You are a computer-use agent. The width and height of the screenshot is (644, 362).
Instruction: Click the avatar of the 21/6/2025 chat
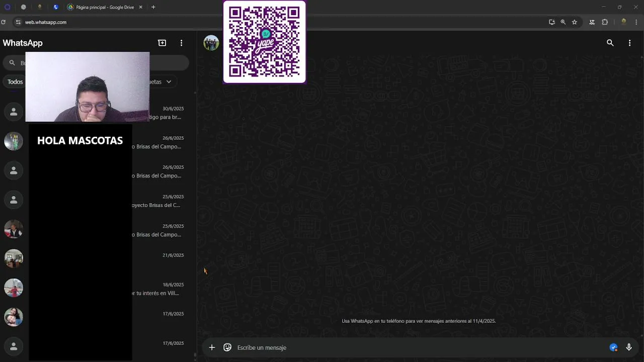pyautogui.click(x=14, y=258)
